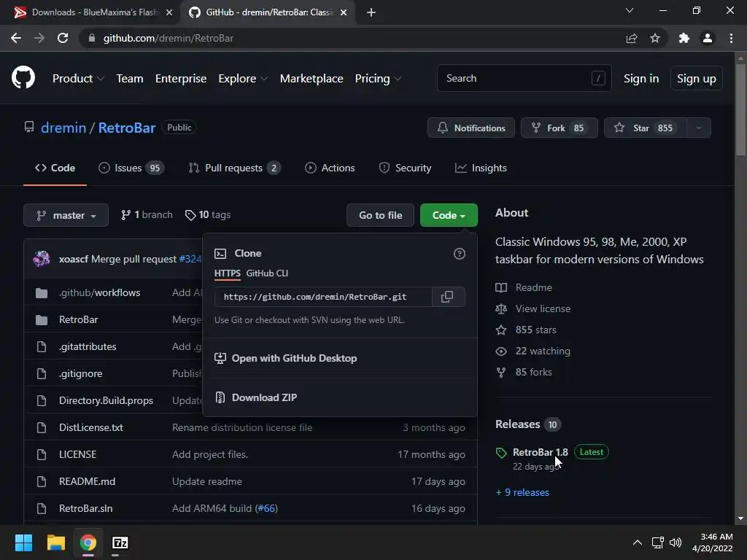The height and width of the screenshot is (560, 747).
Task: Toggle the green Code dropdown button
Action: tap(449, 215)
